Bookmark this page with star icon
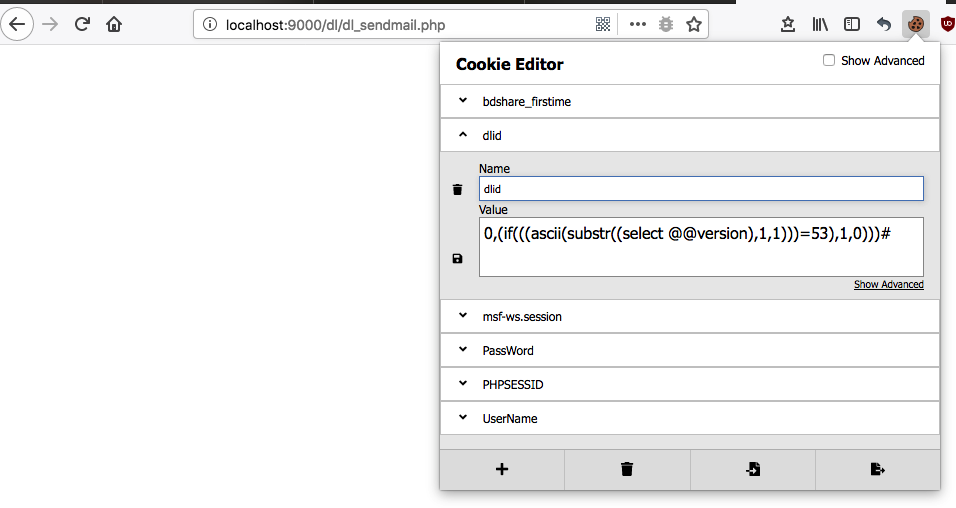This screenshot has height=508, width=956. click(694, 24)
